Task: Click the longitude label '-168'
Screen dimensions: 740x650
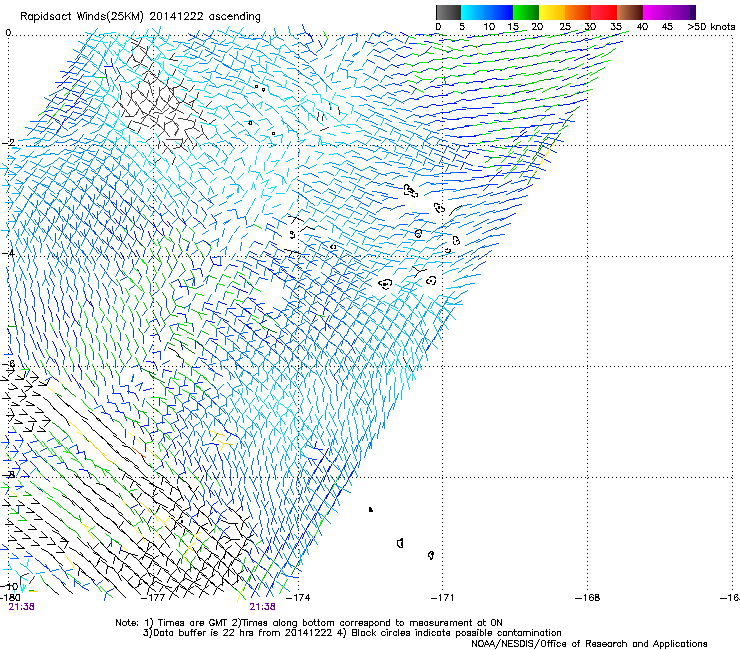Action: pyautogui.click(x=587, y=598)
